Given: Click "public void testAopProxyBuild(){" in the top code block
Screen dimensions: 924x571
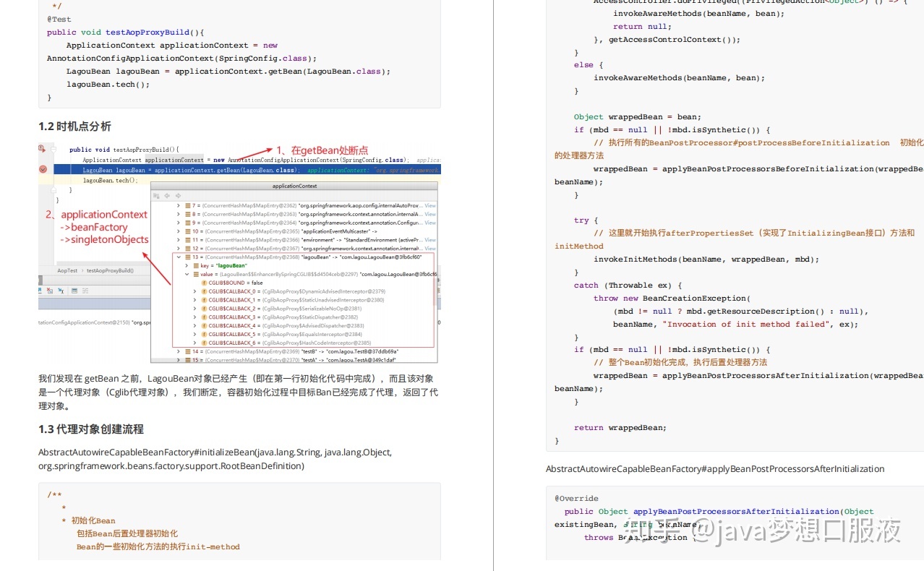Looking at the screenshot, I should pyautogui.click(x=126, y=32).
